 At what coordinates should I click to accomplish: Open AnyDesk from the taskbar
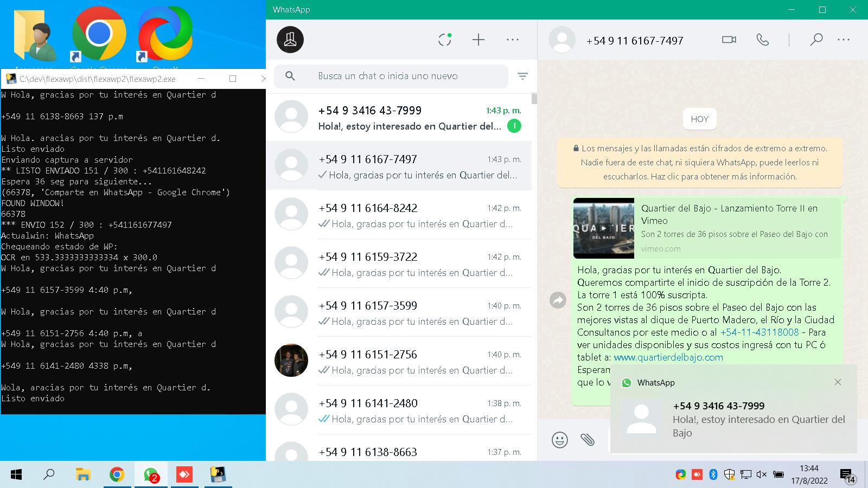pos(184,475)
